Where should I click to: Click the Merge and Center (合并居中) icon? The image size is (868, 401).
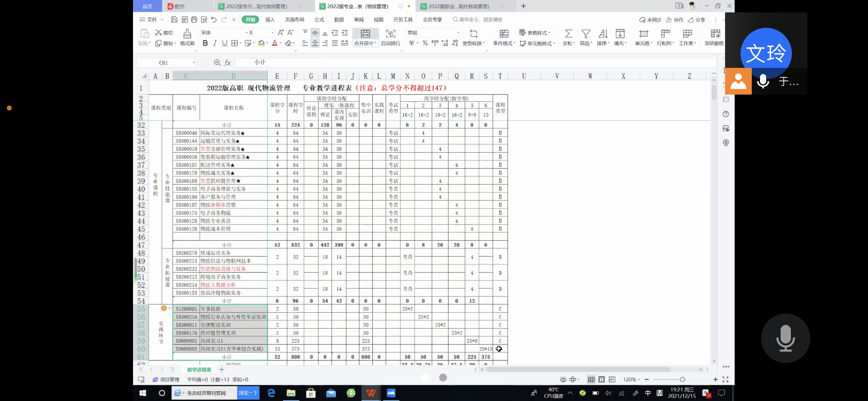[365, 34]
